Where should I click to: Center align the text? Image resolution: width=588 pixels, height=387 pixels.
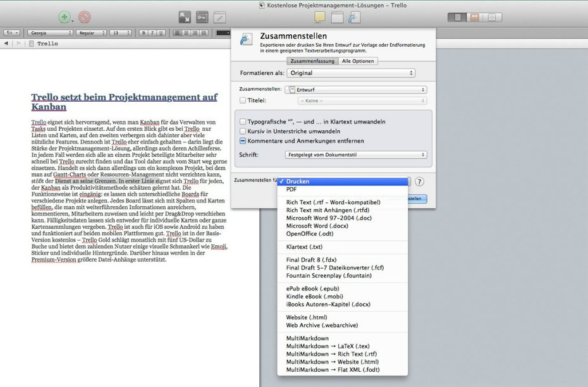pos(187,33)
